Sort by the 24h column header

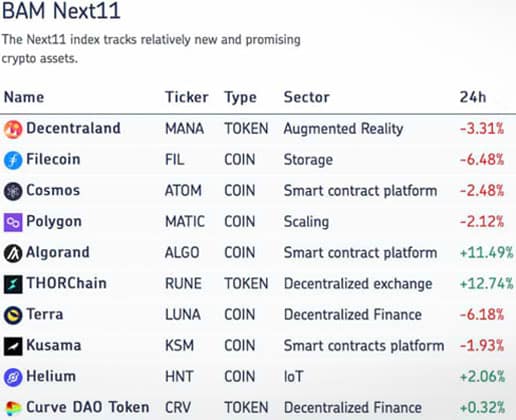(473, 97)
